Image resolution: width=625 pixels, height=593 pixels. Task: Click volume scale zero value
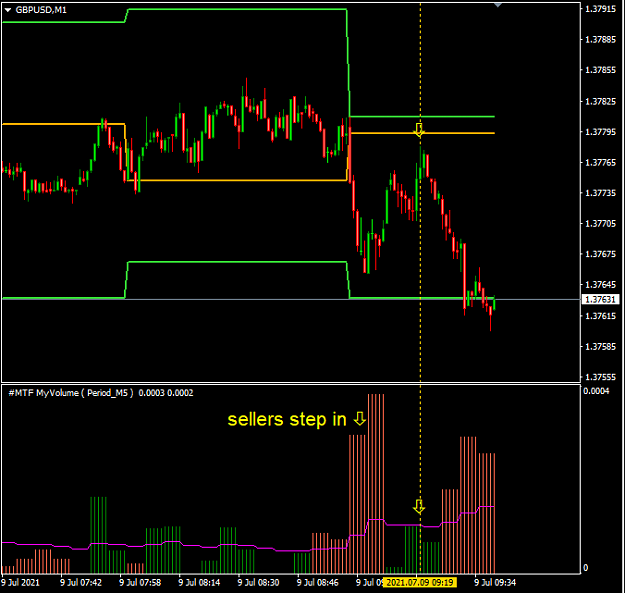click(586, 568)
